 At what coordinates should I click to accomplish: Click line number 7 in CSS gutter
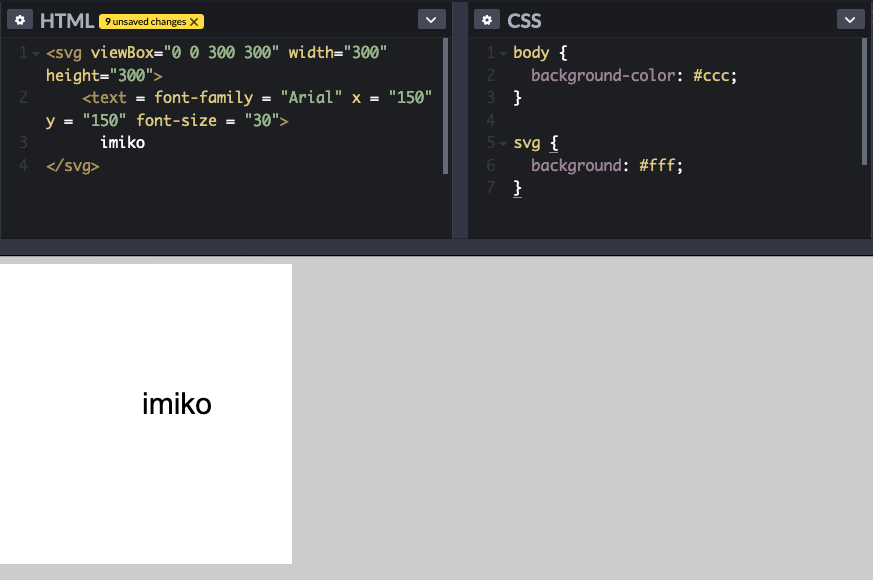pyautogui.click(x=491, y=188)
